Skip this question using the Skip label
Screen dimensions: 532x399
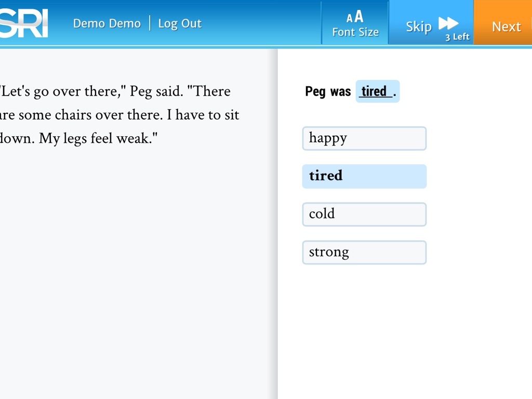pyautogui.click(x=419, y=26)
